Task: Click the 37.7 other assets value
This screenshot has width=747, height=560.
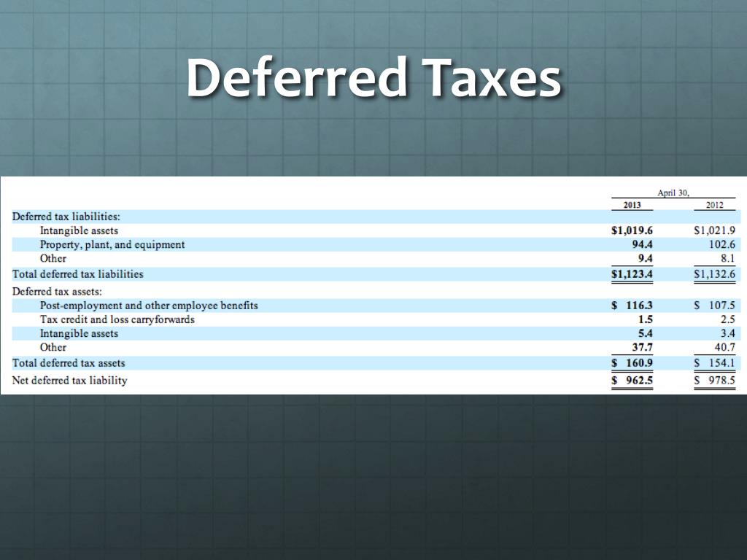Action: click(643, 348)
